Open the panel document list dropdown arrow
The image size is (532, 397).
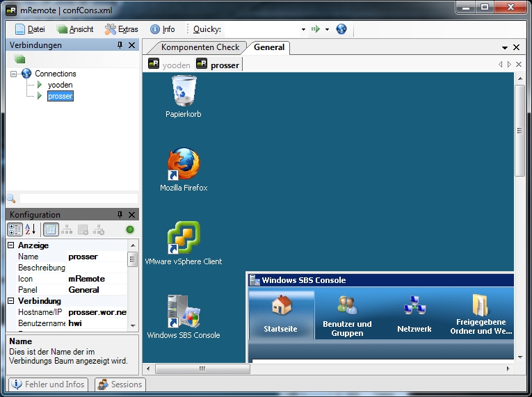point(505,47)
